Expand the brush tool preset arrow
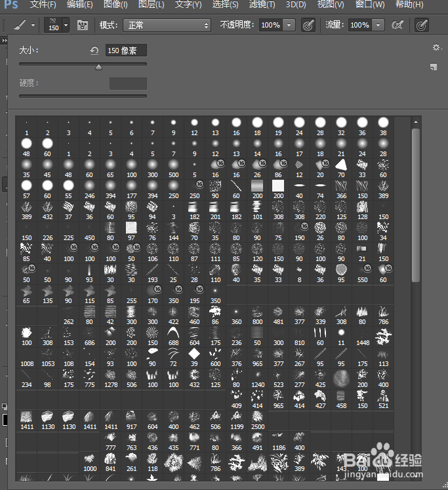448x490 pixels. (x=33, y=25)
